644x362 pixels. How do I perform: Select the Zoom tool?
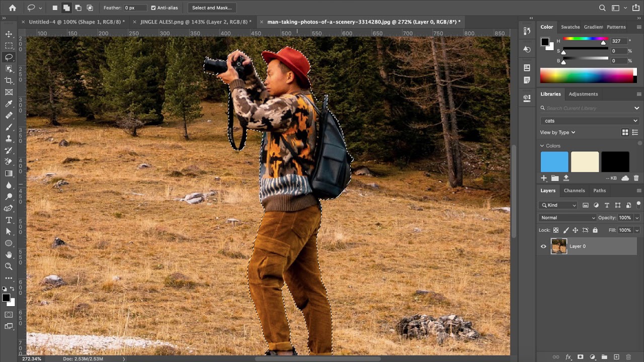pyautogui.click(x=9, y=266)
